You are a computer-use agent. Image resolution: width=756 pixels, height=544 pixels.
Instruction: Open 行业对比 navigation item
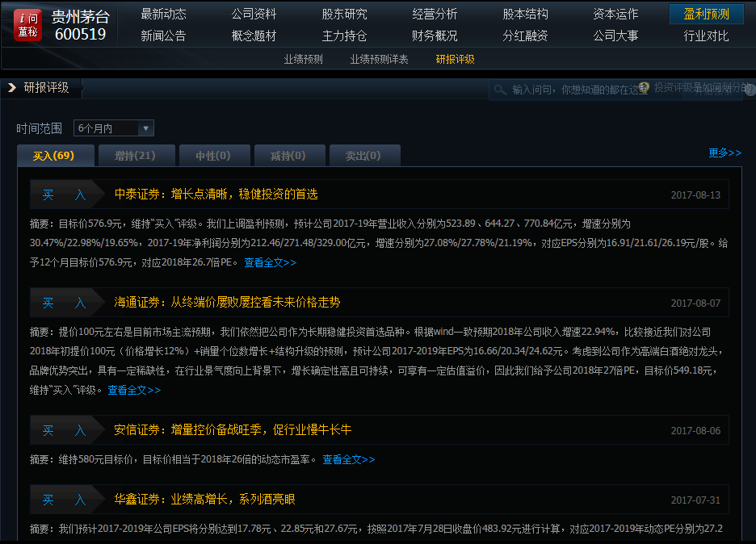(706, 36)
